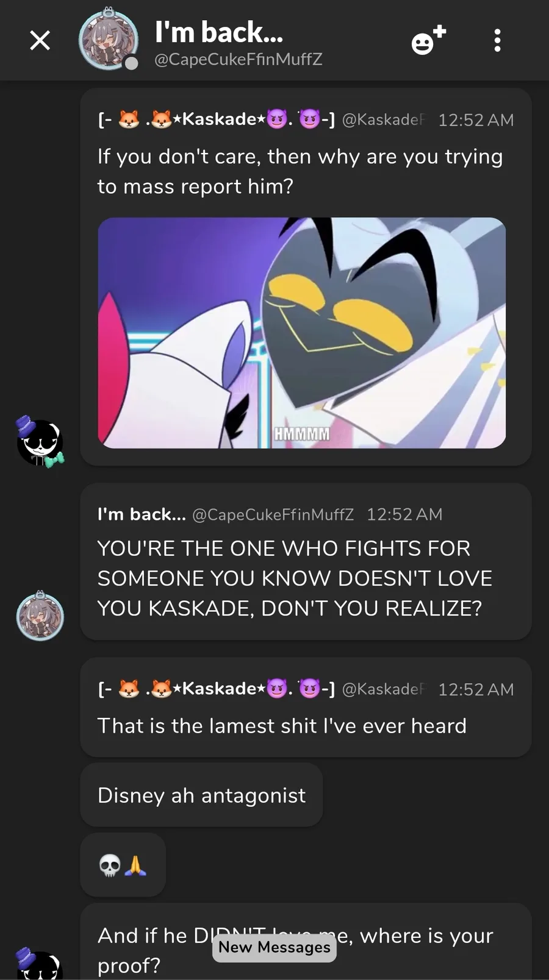The image size is (549, 980).
Task: Open the HMMMM animated GIF image
Action: 302,333
